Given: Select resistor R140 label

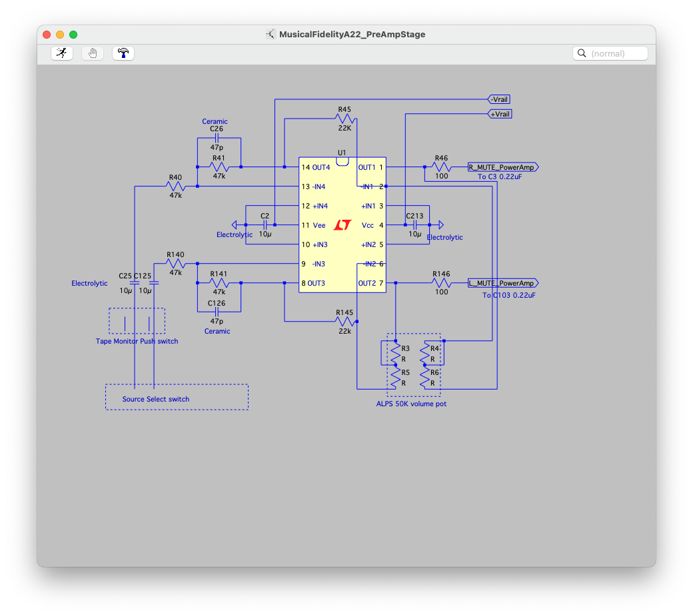Looking at the screenshot, I should [x=175, y=254].
